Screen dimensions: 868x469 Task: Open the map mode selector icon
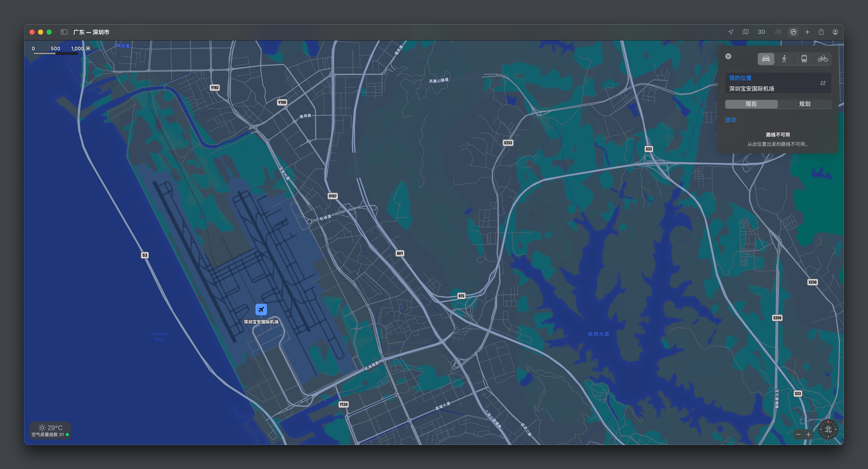coord(745,32)
